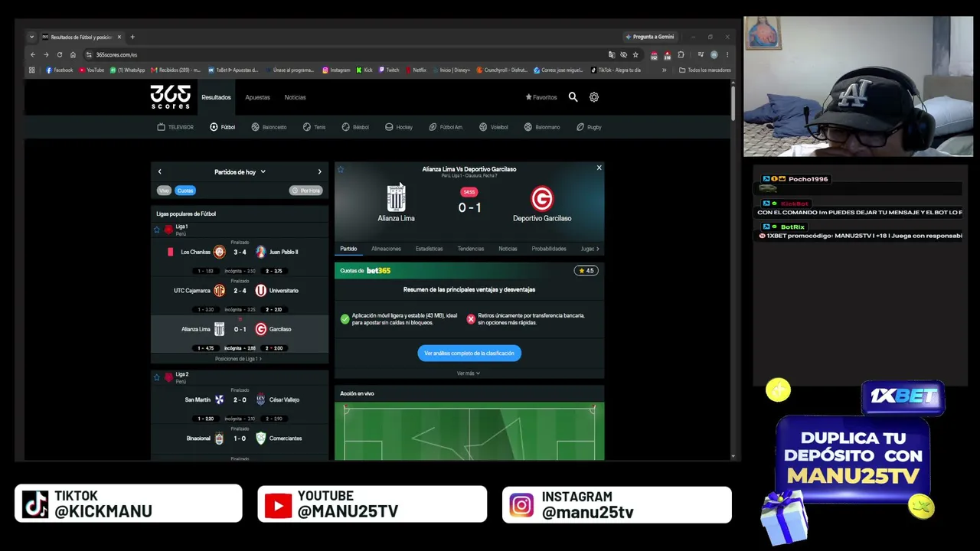Screen dimensions: 980x551
Task: Reload the page in the browser
Action: [59, 55]
